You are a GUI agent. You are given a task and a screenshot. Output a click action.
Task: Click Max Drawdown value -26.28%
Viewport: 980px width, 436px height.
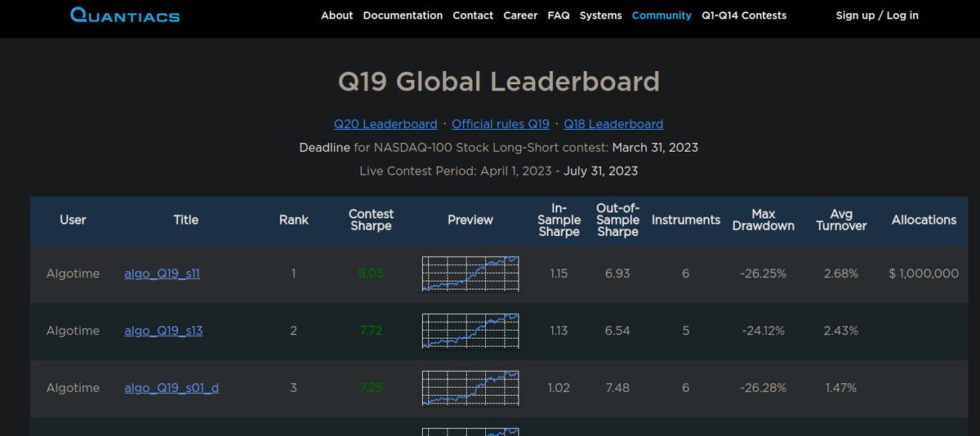point(764,388)
